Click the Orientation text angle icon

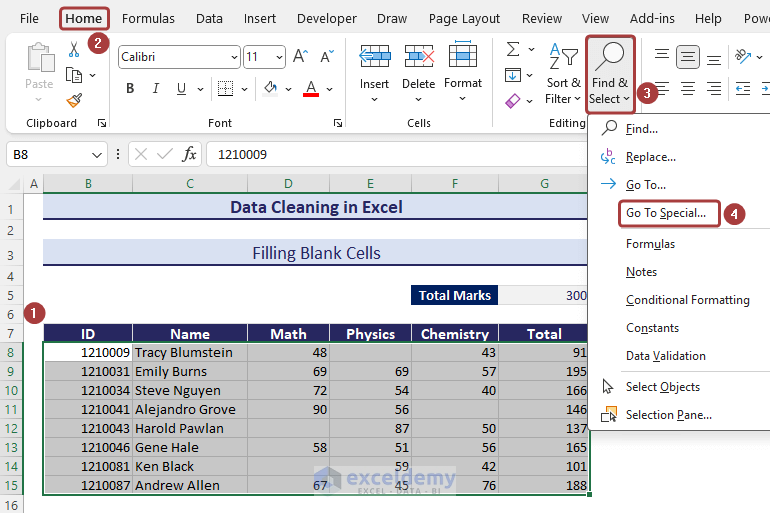click(x=742, y=56)
